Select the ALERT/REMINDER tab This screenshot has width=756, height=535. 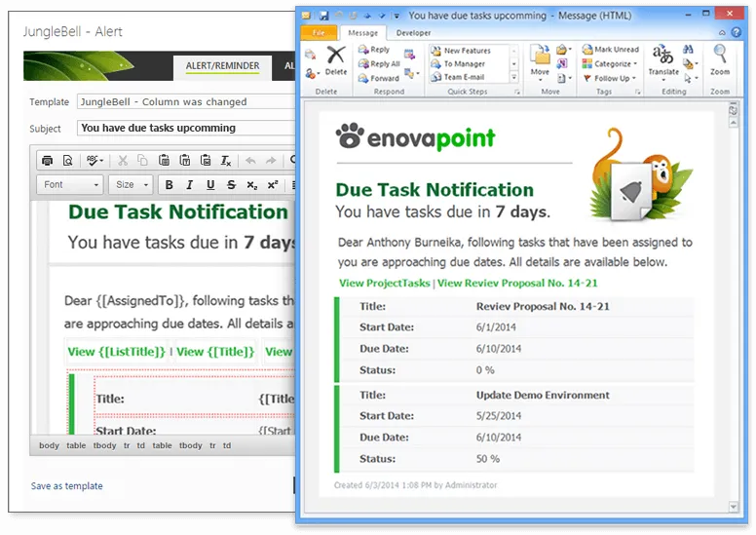tap(223, 66)
